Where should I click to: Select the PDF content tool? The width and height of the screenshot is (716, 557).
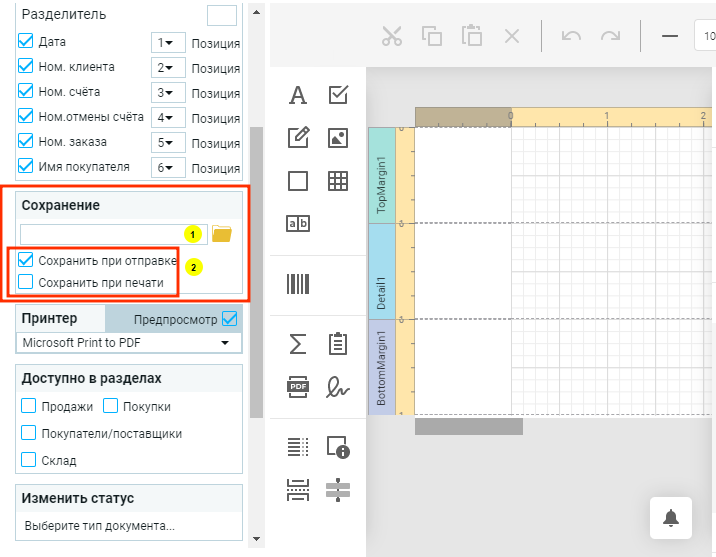(298, 386)
